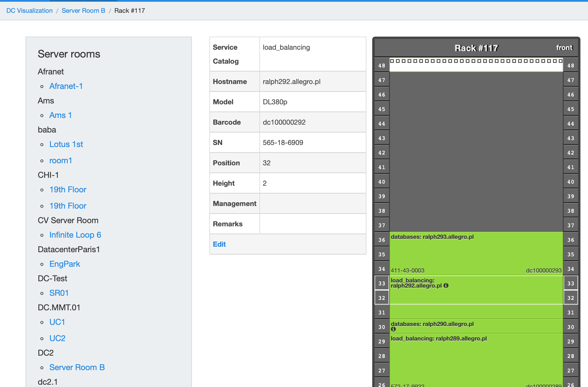
Task: Click the Edit link in details table
Action: (x=219, y=244)
